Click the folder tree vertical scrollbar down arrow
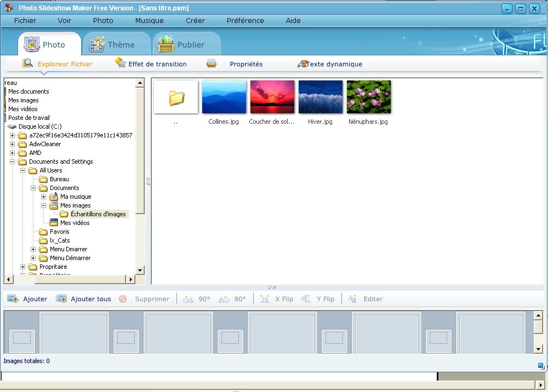548x392 pixels. (x=140, y=270)
